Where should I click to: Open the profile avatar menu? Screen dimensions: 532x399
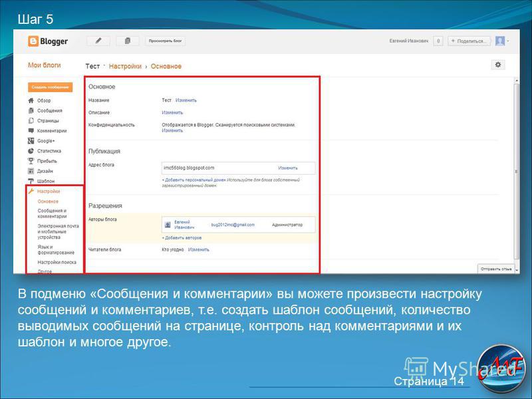coord(502,41)
